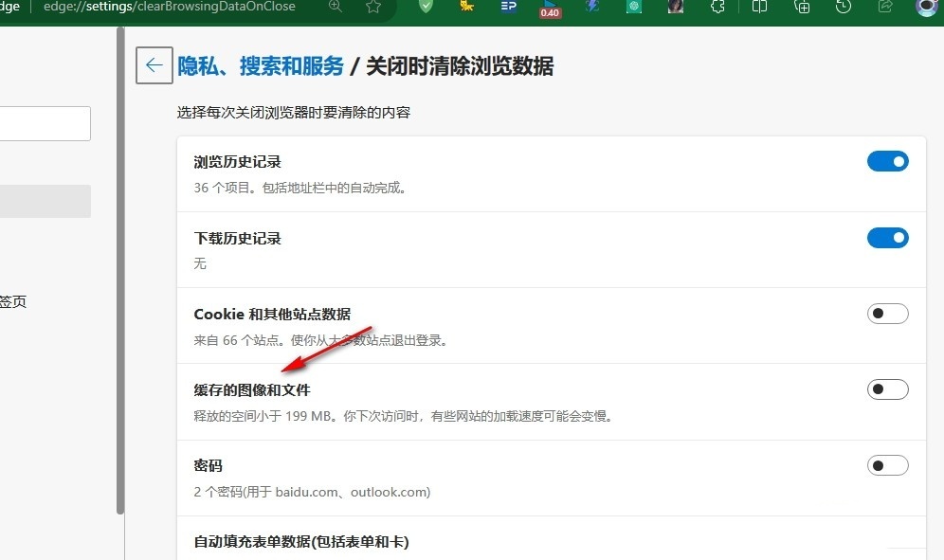The height and width of the screenshot is (560, 944).
Task: Open the Collections icon
Action: pyautogui.click(x=802, y=7)
